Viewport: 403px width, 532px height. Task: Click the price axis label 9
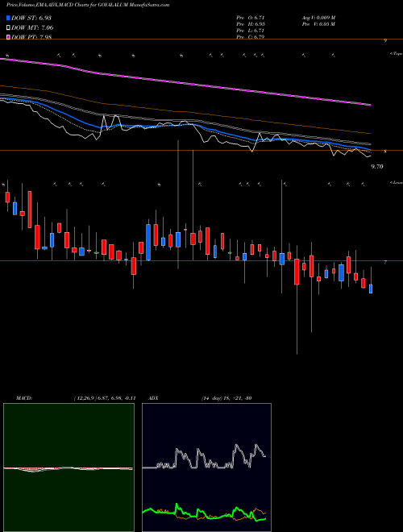click(x=385, y=41)
